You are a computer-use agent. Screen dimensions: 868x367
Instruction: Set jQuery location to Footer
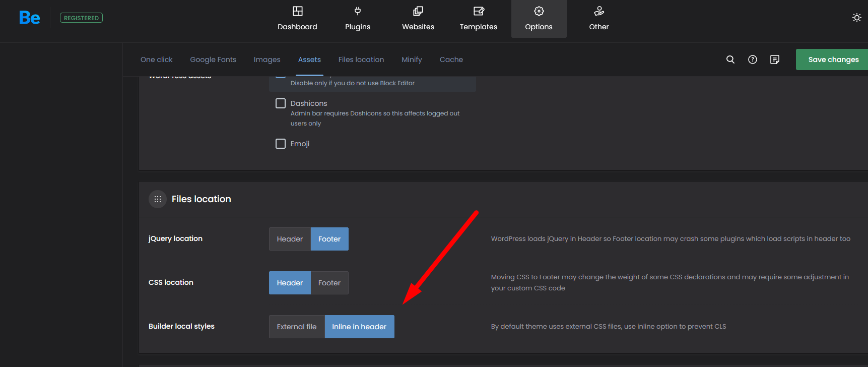[x=329, y=239]
